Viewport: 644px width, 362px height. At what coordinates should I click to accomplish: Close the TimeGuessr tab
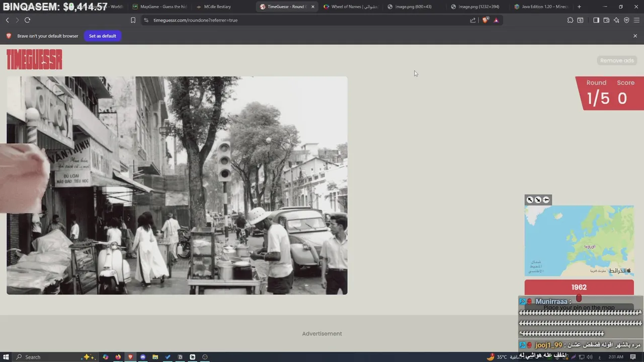[x=313, y=7]
